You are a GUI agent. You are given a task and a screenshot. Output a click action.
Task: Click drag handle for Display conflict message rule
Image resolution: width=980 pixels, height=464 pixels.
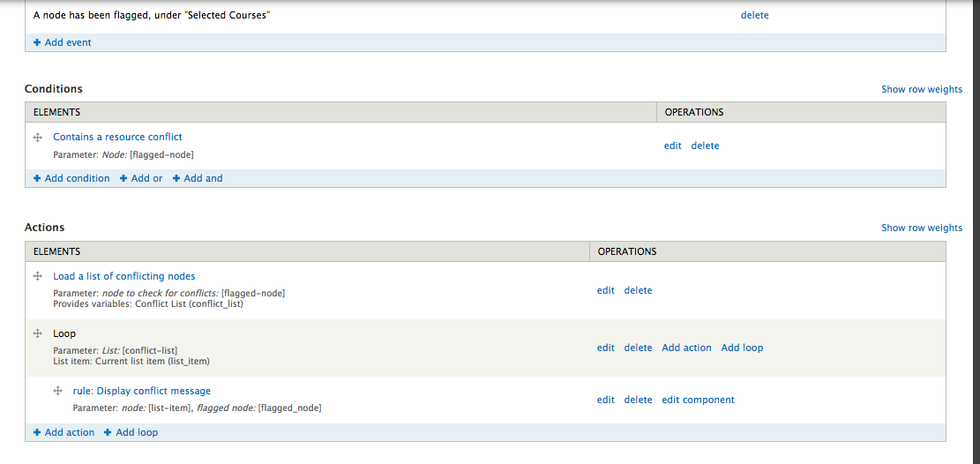click(57, 391)
